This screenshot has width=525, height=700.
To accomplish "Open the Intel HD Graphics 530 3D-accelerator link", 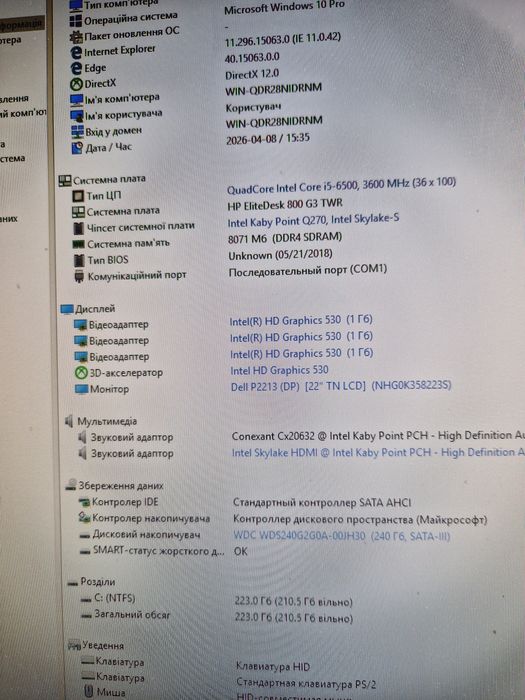I will pos(279,371).
